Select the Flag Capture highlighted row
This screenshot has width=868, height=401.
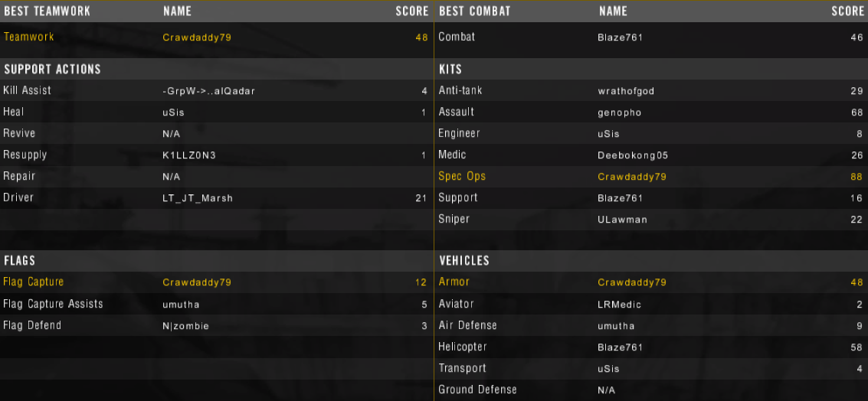pos(217,282)
